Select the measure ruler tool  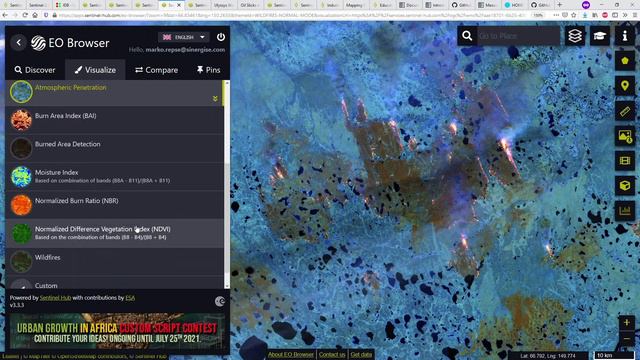pyautogui.click(x=624, y=111)
